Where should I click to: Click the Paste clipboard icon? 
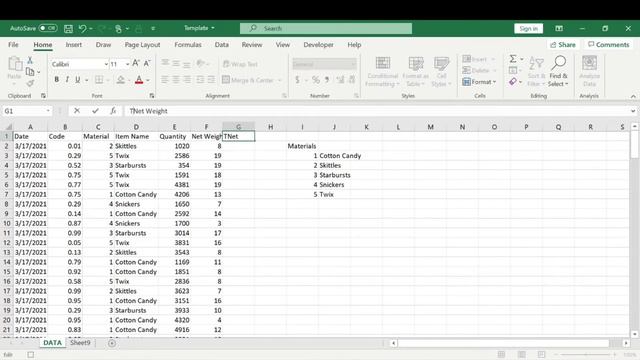pyautogui.click(x=15, y=64)
